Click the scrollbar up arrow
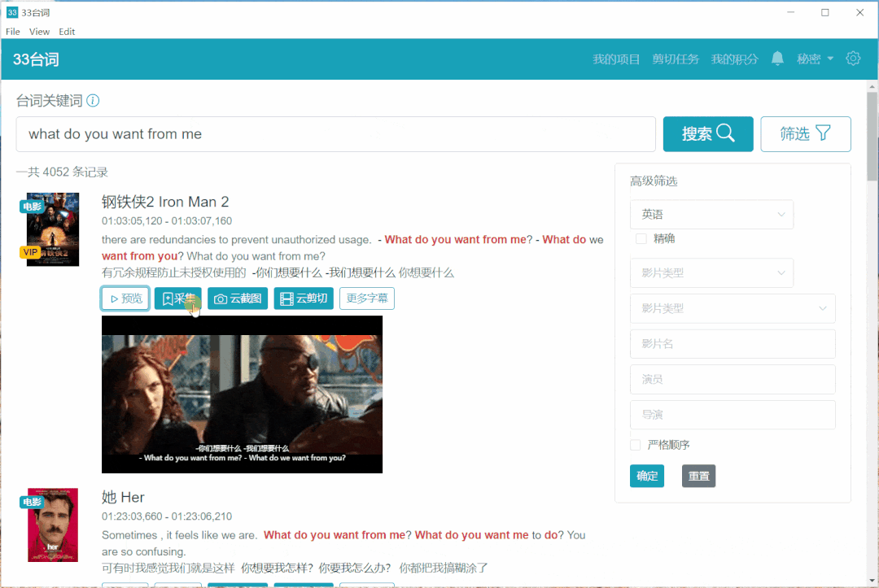The image size is (879, 588). tap(872, 87)
